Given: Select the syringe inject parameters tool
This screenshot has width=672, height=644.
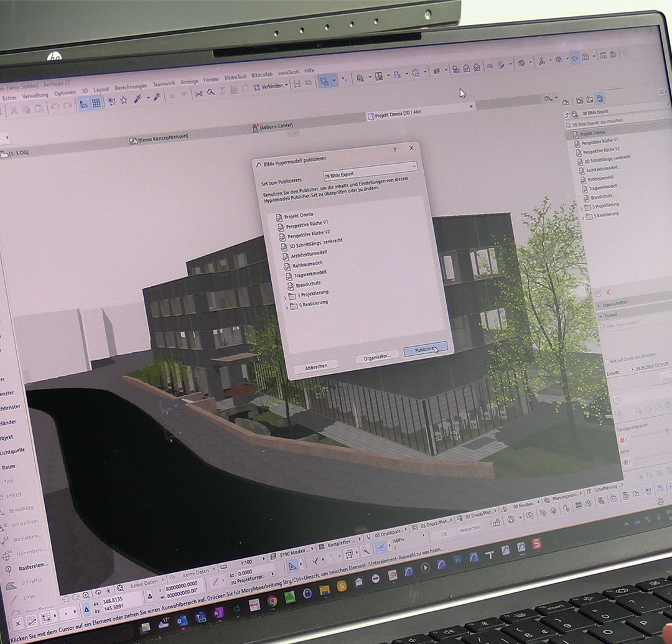Looking at the screenshot, I should (x=157, y=98).
